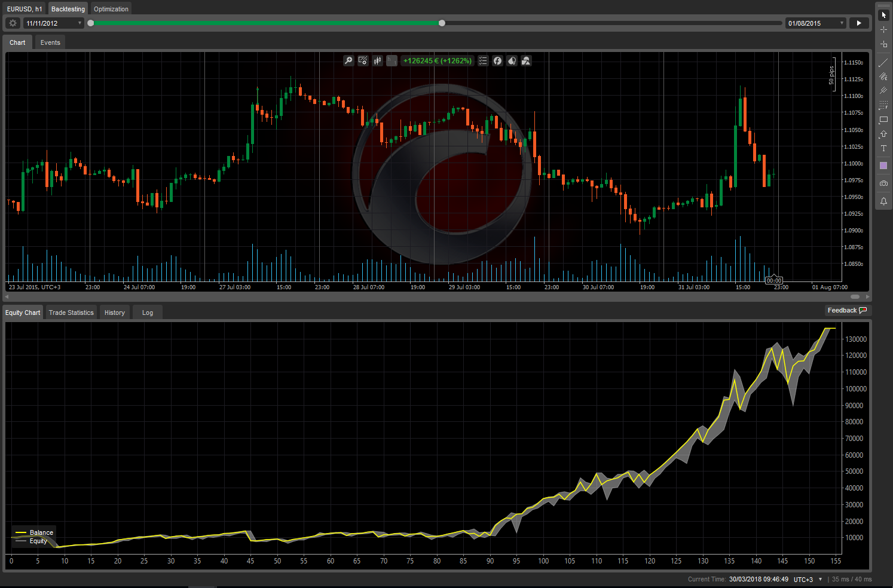
Task: Click the 00:00 time marker on chart axis
Action: [774, 280]
